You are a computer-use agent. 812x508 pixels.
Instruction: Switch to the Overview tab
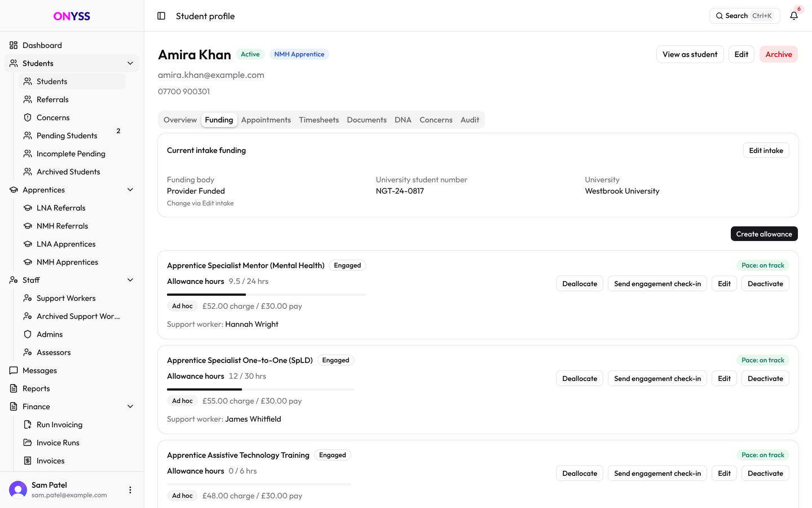[x=180, y=120]
